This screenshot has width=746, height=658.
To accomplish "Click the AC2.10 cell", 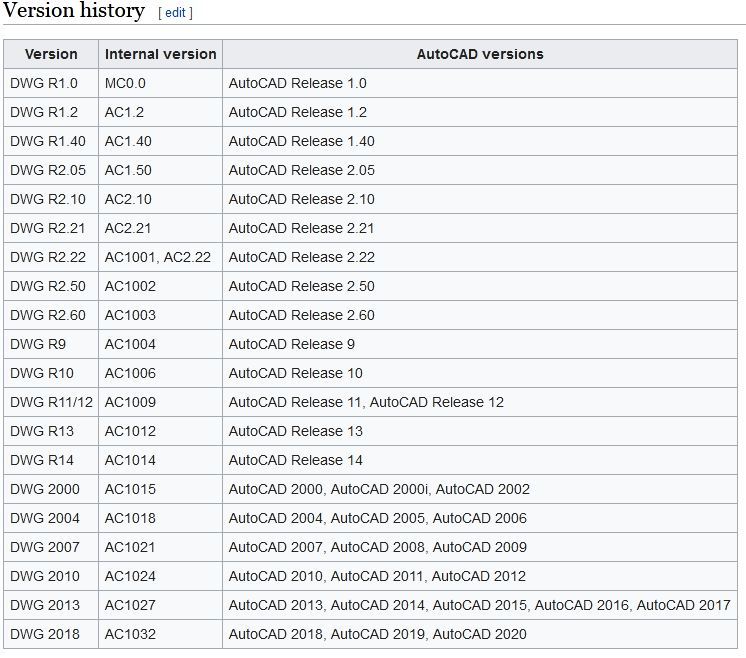I will pos(160,199).
